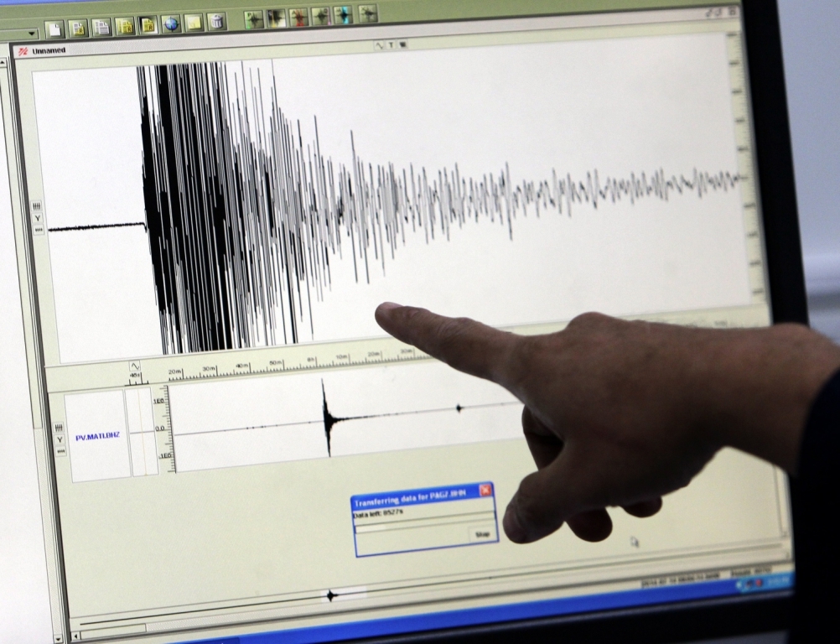Select the red waveform filter icon
840x644 pixels.
point(298,18)
